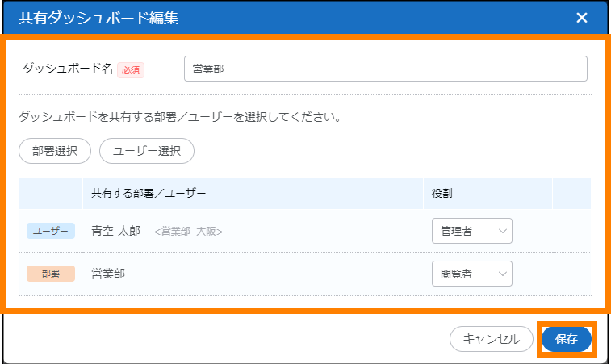
Task: Close the 共有ダッシュボード編集 dialog
Action: [x=582, y=18]
